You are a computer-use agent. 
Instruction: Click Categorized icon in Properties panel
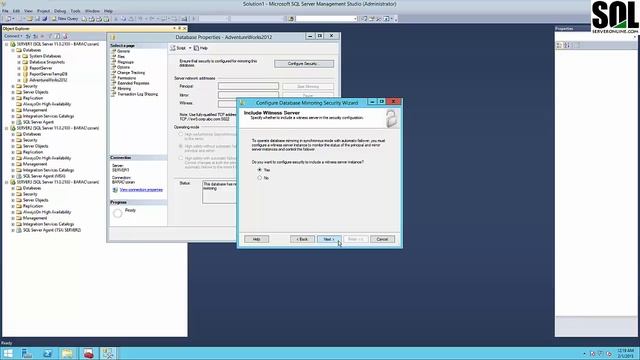click(x=559, y=45)
